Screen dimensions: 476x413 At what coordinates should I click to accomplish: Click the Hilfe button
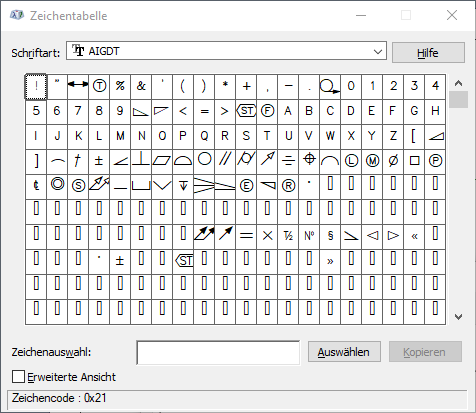(x=428, y=53)
